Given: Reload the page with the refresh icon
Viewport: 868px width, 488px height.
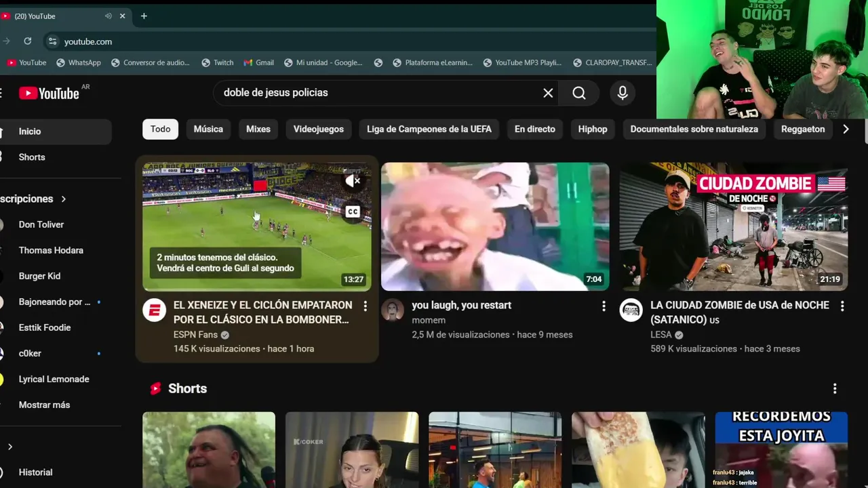Looking at the screenshot, I should tap(27, 41).
